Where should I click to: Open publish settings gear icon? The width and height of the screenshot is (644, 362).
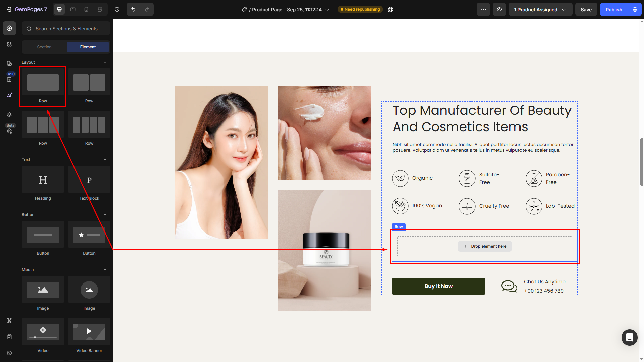point(635,9)
